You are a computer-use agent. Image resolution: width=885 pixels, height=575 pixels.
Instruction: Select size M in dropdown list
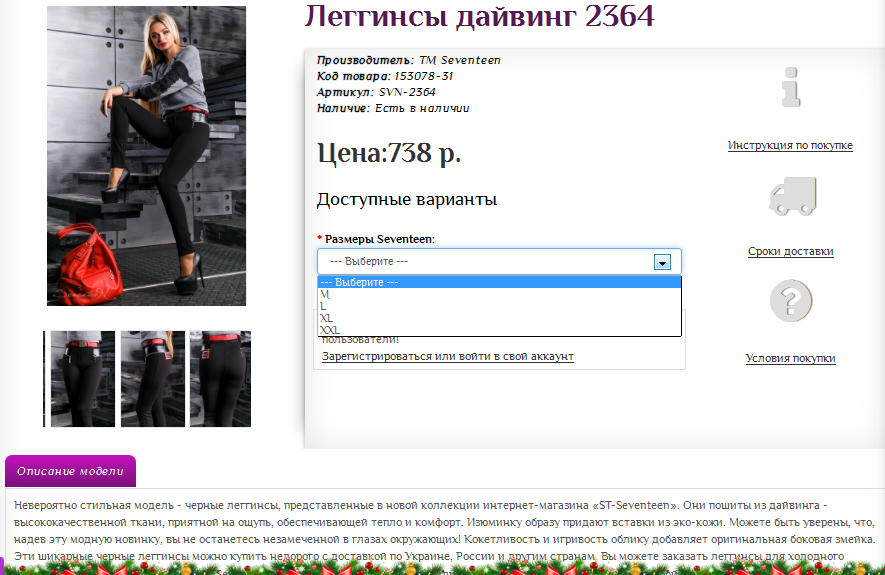tap(500, 294)
